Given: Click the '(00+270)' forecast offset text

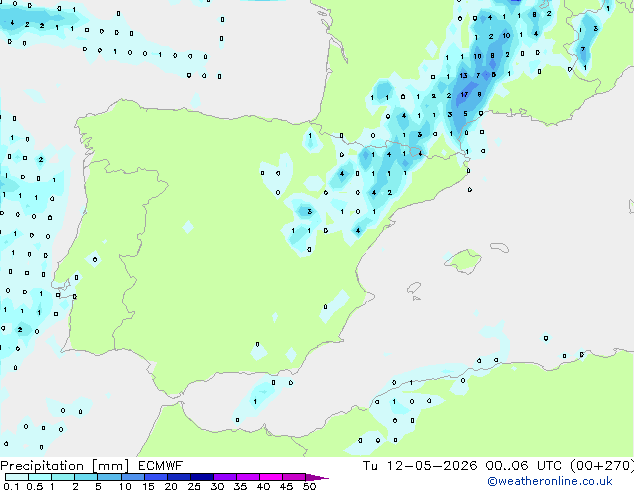Looking at the screenshot, I should (x=602, y=466).
